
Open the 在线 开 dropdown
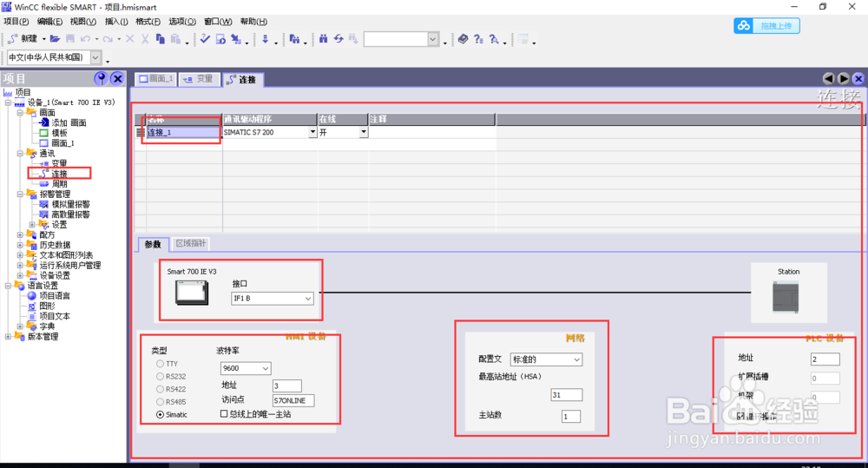[x=364, y=132]
